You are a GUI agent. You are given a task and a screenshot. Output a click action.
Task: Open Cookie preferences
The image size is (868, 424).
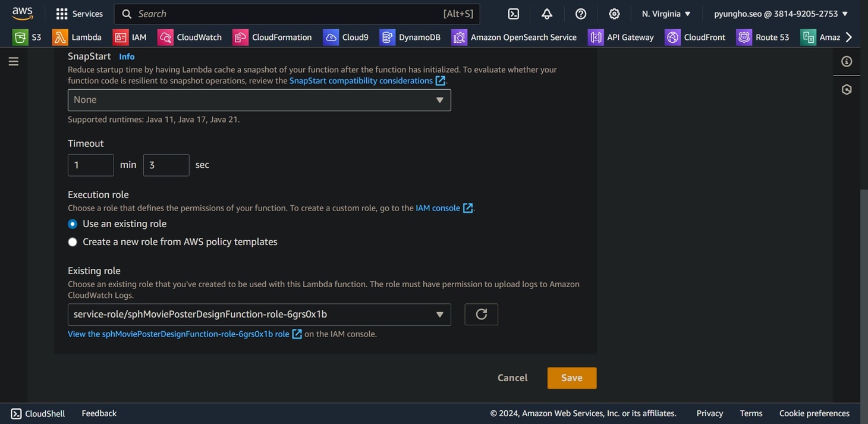(x=814, y=413)
